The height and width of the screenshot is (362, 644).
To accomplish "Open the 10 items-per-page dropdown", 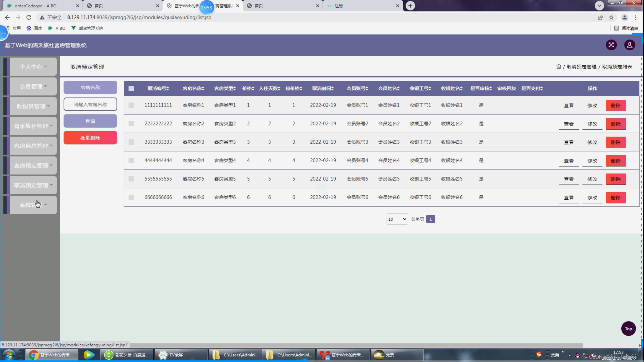I will tap(397, 219).
